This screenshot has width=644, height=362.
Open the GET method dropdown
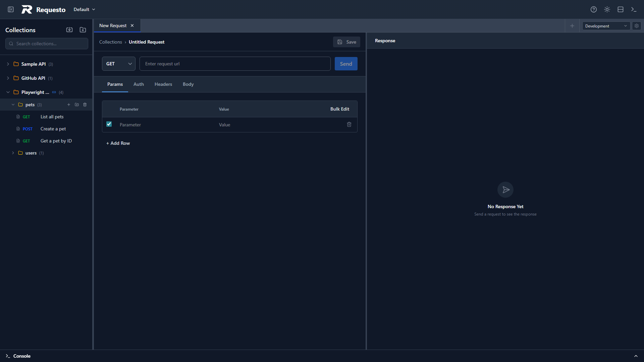(x=118, y=64)
